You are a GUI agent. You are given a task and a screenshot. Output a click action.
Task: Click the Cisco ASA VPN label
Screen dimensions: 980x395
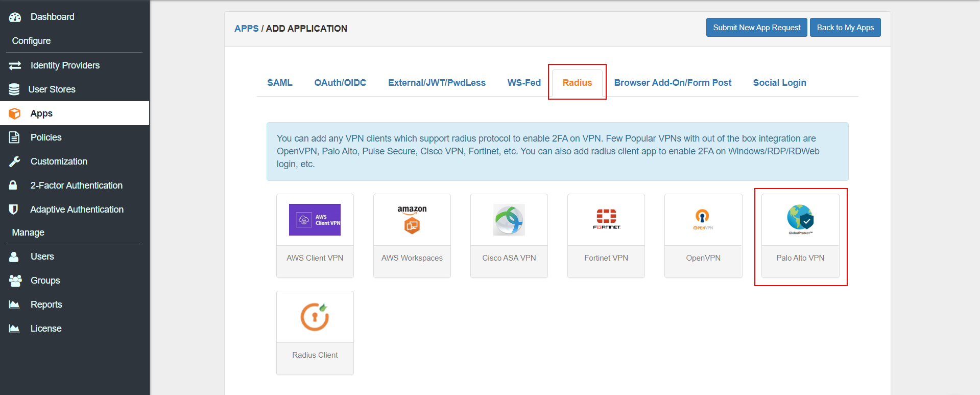tap(509, 258)
